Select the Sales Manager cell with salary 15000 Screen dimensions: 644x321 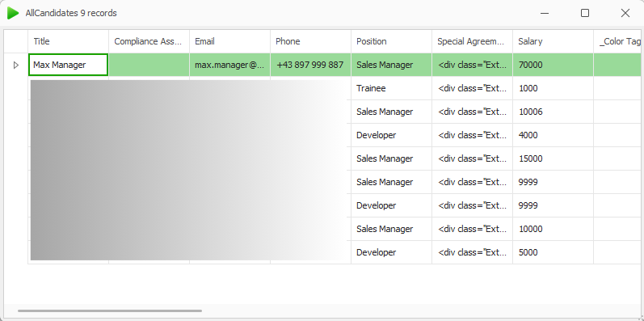coord(391,158)
